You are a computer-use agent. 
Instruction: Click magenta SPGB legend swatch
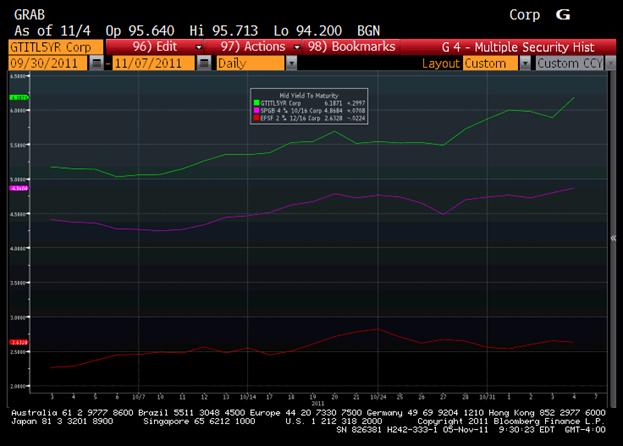click(257, 110)
